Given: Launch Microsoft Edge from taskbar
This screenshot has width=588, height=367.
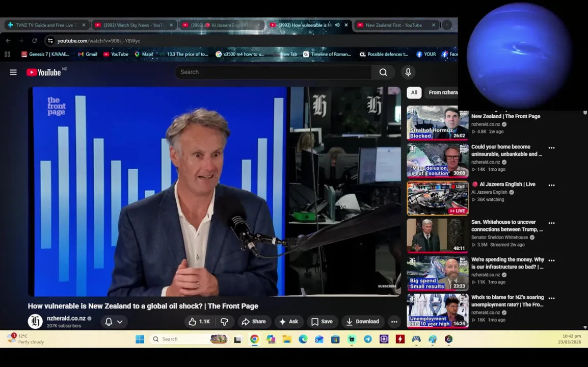Looking at the screenshot, I should tap(303, 339).
